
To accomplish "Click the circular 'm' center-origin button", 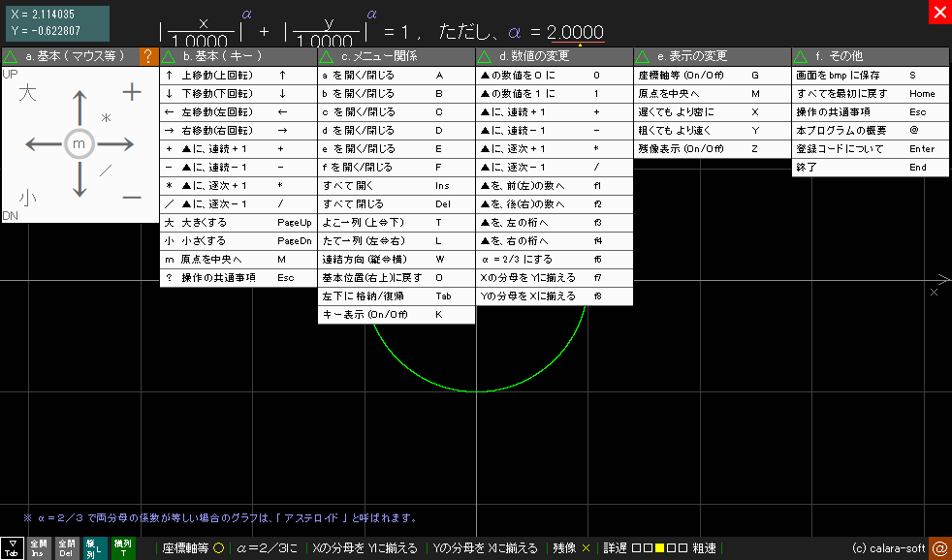I will [79, 143].
